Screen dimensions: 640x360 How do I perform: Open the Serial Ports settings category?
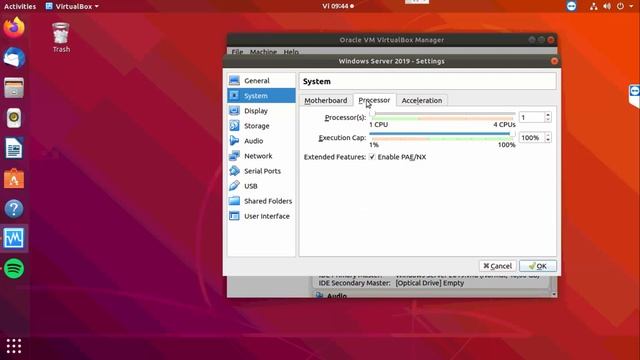[x=261, y=171]
